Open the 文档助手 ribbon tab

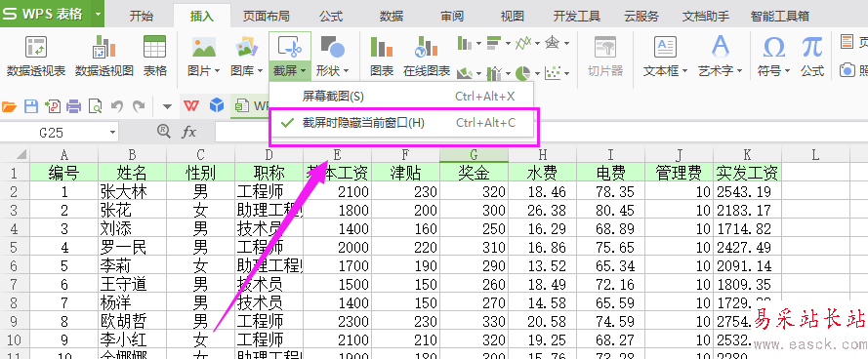[705, 16]
